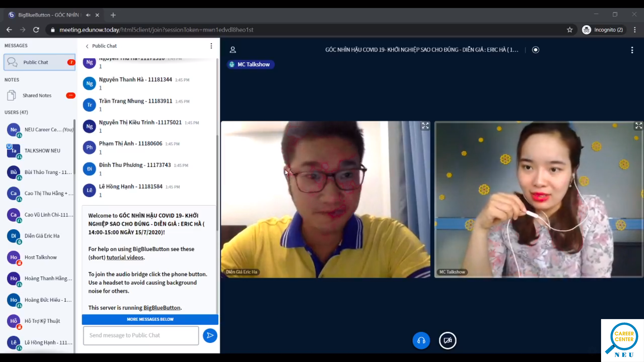Reload the browser page
This screenshot has width=644, height=362.
pos(36,30)
